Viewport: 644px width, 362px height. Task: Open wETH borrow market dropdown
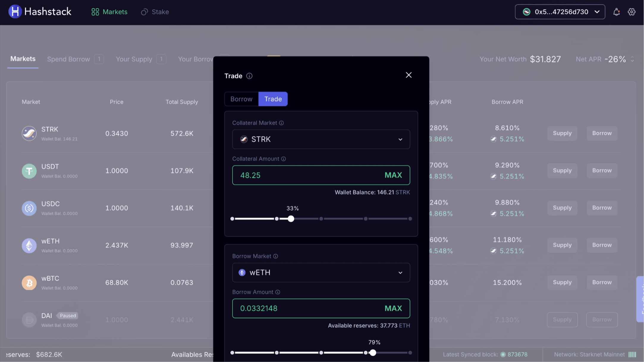[x=321, y=273]
